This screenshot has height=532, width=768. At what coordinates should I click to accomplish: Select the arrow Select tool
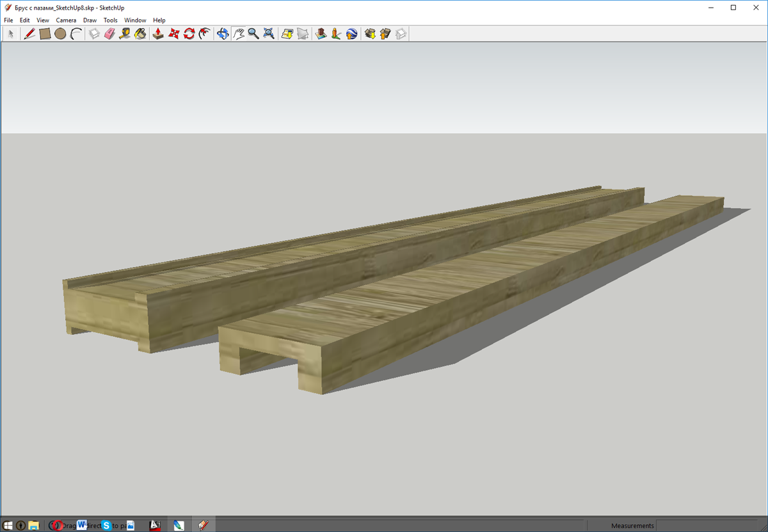pyautogui.click(x=11, y=34)
